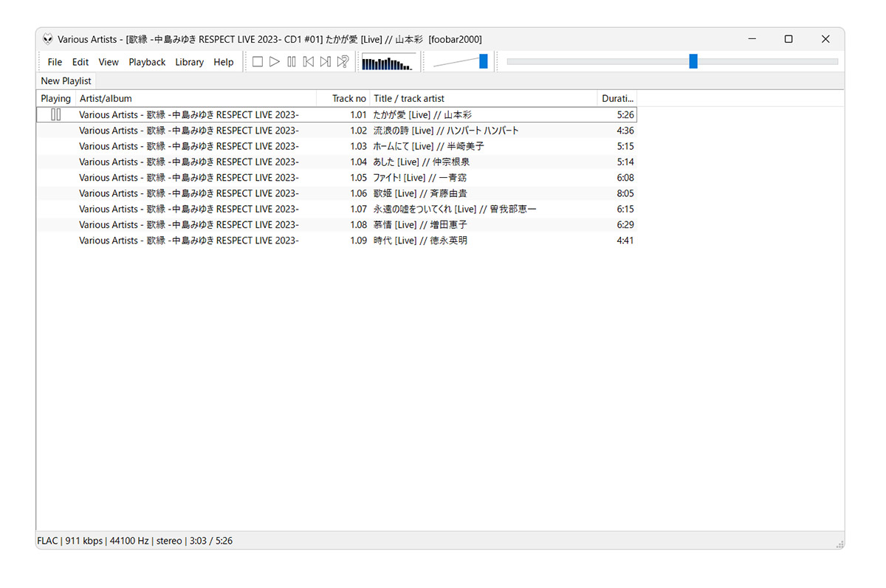This screenshot has height=588, width=886.
Task: Click the pause indicator in the Playing column
Action: (x=56, y=114)
